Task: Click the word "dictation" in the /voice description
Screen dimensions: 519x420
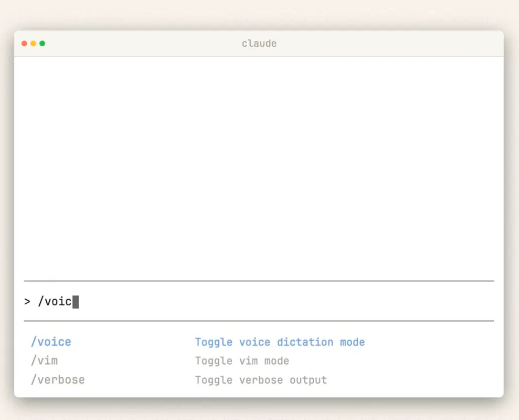Action: tap(305, 342)
